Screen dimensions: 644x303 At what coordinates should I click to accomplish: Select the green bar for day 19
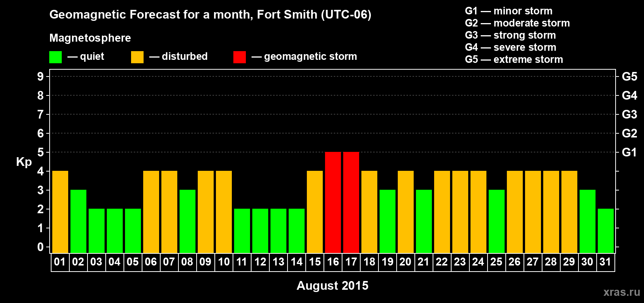pyautogui.click(x=388, y=222)
